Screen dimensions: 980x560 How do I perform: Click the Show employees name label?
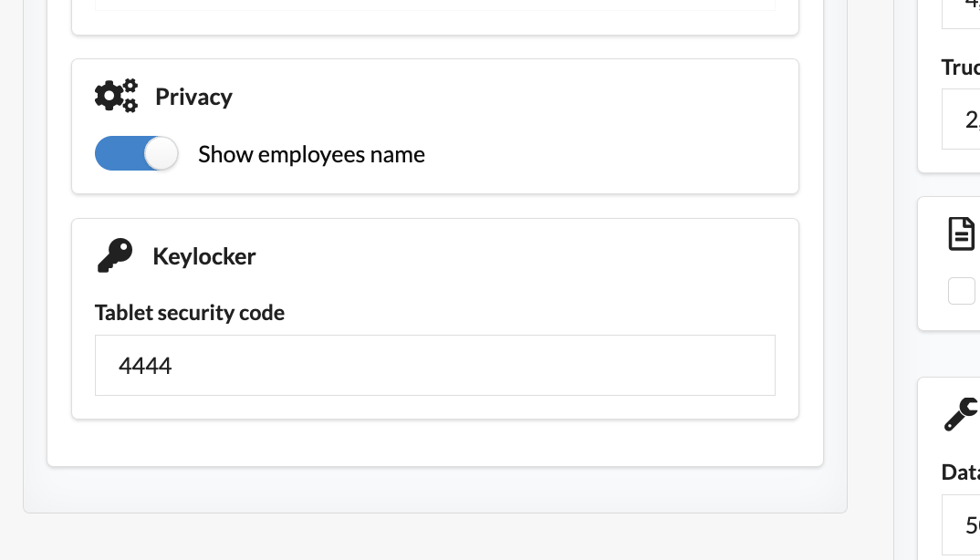pyautogui.click(x=311, y=154)
